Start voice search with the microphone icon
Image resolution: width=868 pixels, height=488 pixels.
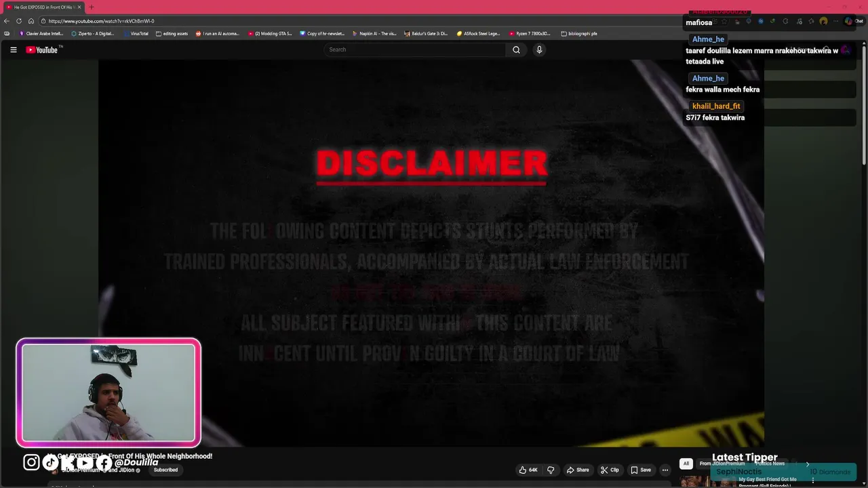(539, 49)
